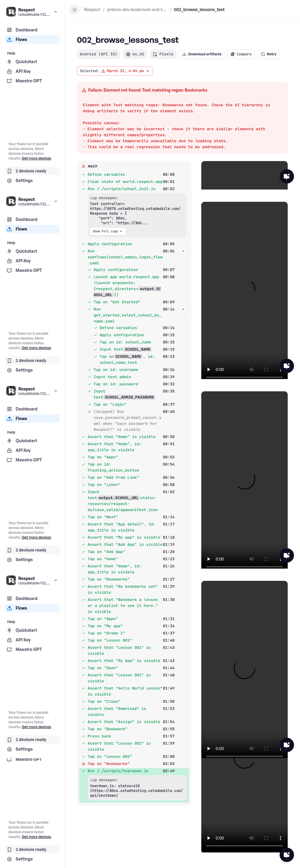The width and height of the screenshot is (300, 868).
Task: Open more options on the last video player
Action: (x=280, y=838)
